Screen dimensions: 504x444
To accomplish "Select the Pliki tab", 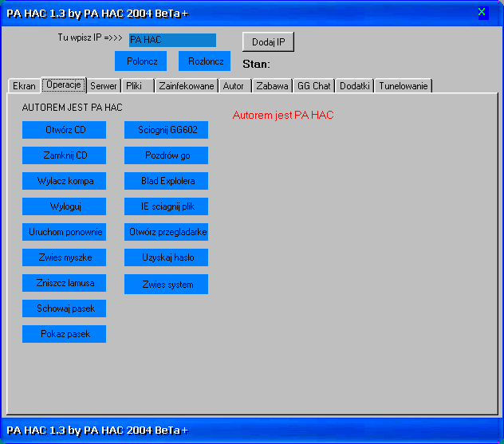I will (x=135, y=86).
